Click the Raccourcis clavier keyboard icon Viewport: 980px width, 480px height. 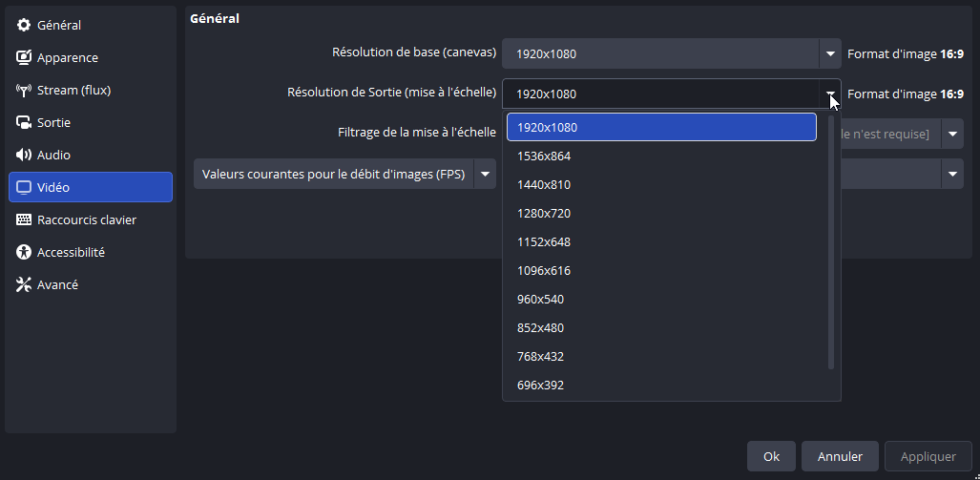coord(24,220)
